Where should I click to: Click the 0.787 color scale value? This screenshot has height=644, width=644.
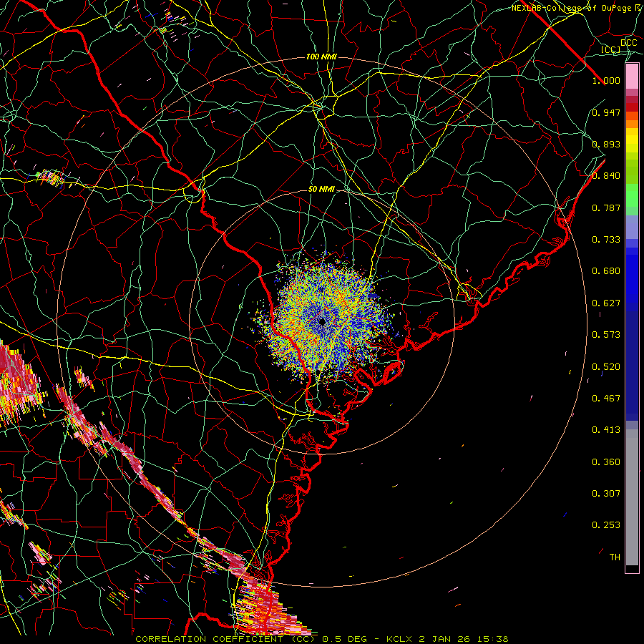[x=606, y=208]
